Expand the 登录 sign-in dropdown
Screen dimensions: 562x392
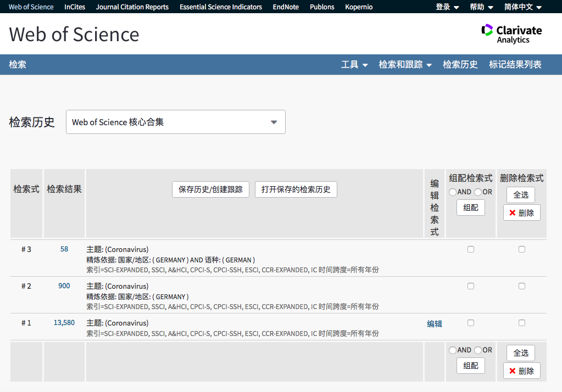pyautogui.click(x=447, y=7)
